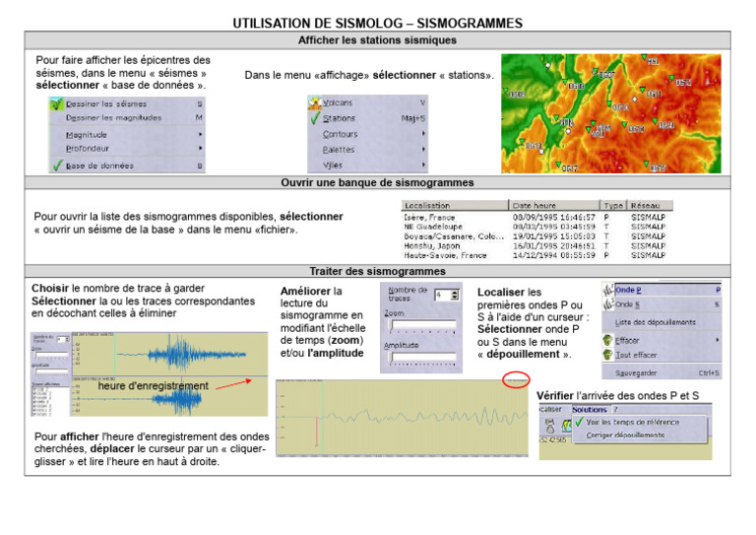Click the Réseau column header

[x=649, y=205]
